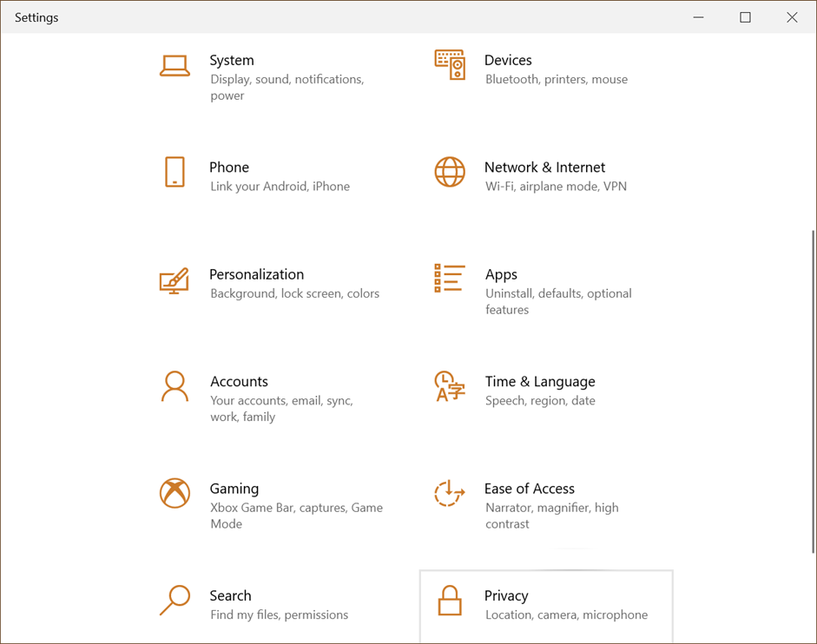Maximize the Settings window
The height and width of the screenshot is (644, 817).
click(745, 17)
